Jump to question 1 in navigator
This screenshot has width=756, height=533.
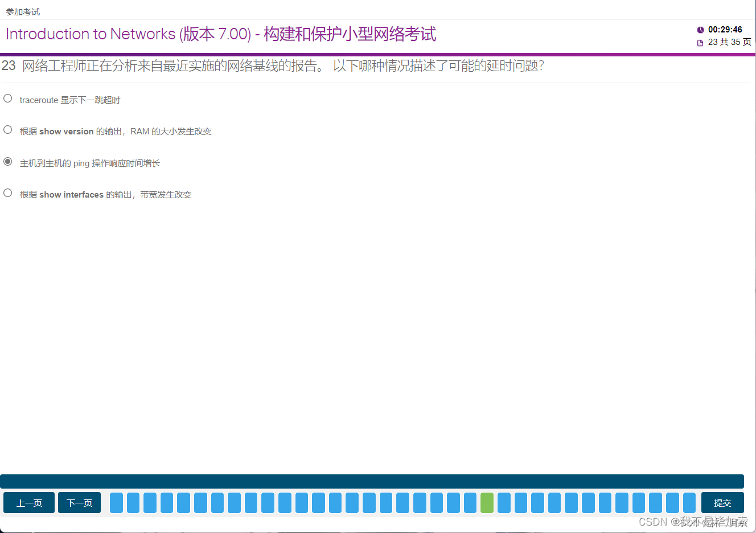pyautogui.click(x=116, y=503)
